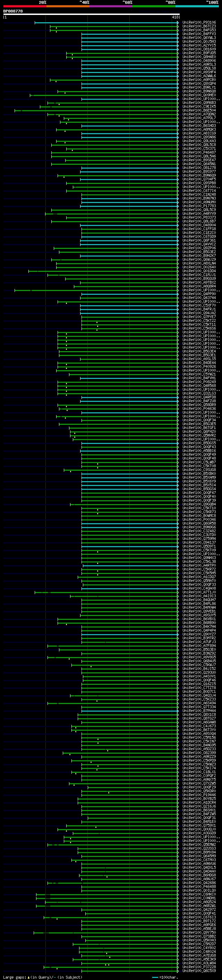Select label UniRef100_Q9LKA3
Image resolution: width=222 pixels, height=980 pixels.
pos(199,141)
